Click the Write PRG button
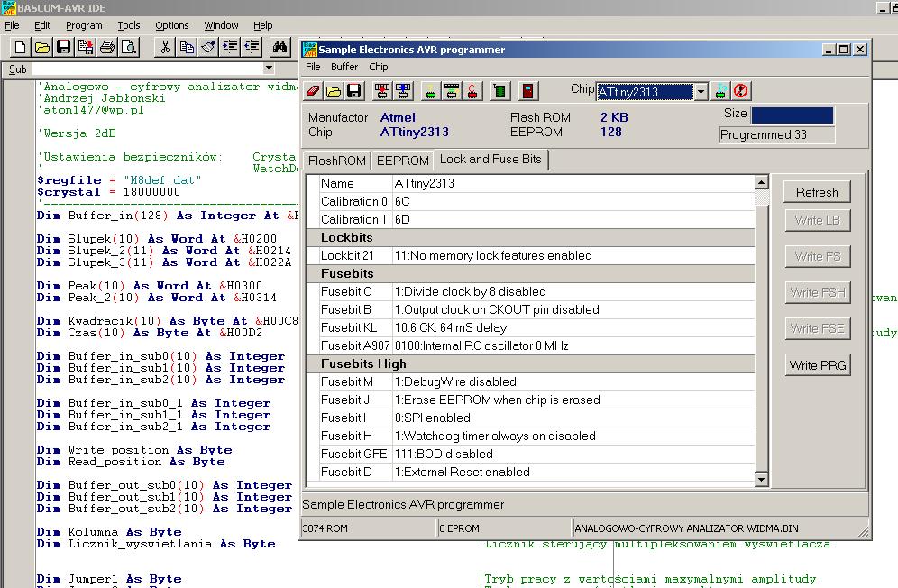This screenshot has height=588, width=898. pyautogui.click(x=817, y=365)
